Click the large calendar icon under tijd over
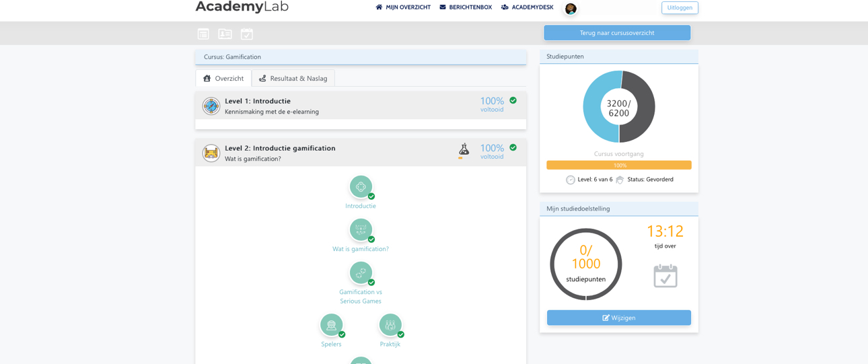 click(x=665, y=276)
